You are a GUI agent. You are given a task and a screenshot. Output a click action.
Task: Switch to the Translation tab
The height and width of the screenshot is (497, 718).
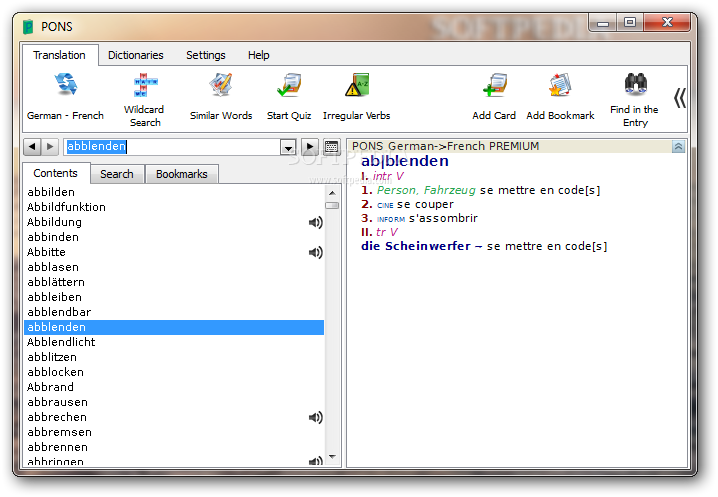coord(60,55)
